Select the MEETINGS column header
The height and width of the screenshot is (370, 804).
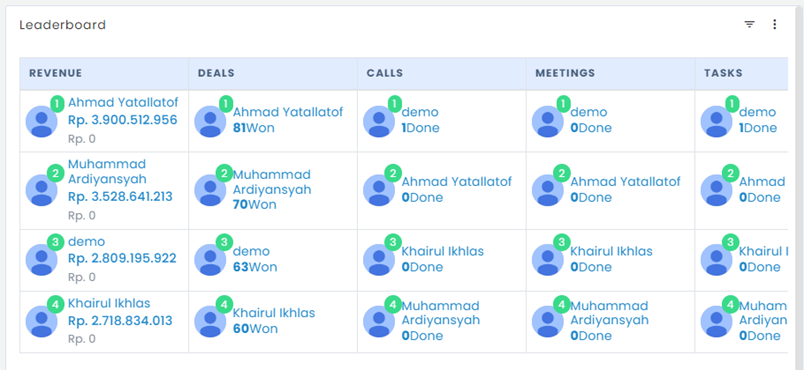point(610,73)
